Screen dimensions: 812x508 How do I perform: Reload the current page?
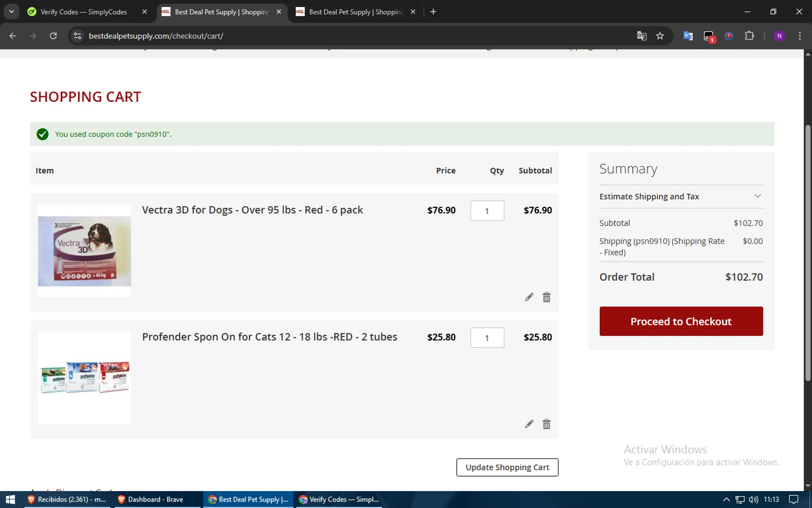[53, 36]
